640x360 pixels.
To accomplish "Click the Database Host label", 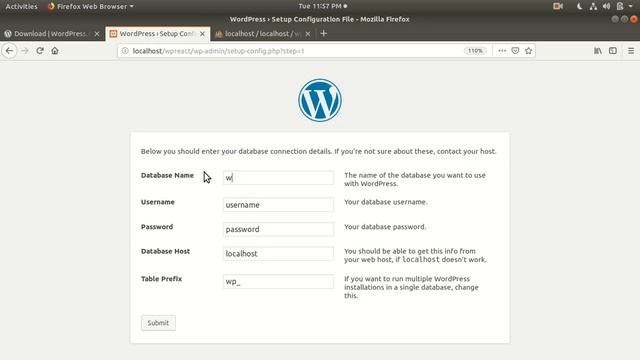I will click(165, 251).
